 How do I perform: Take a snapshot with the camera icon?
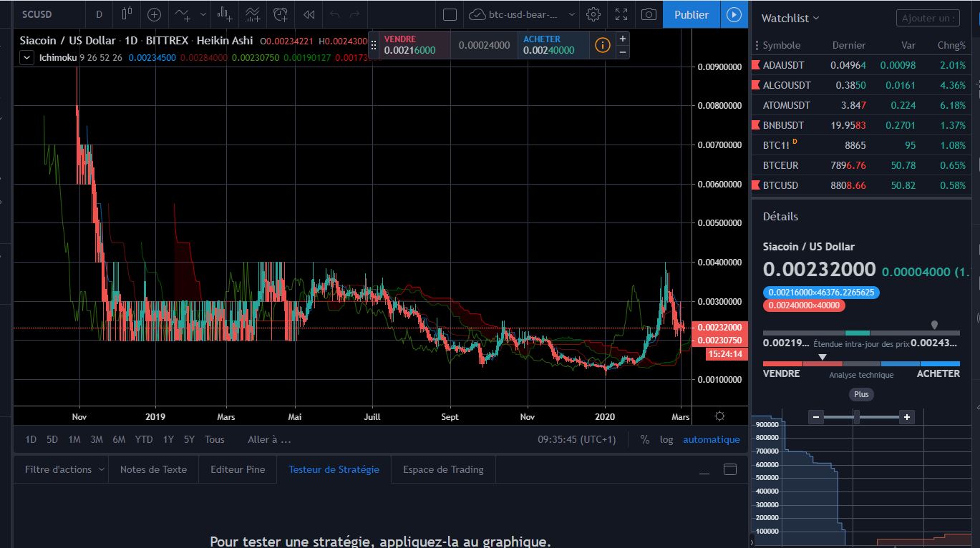648,14
